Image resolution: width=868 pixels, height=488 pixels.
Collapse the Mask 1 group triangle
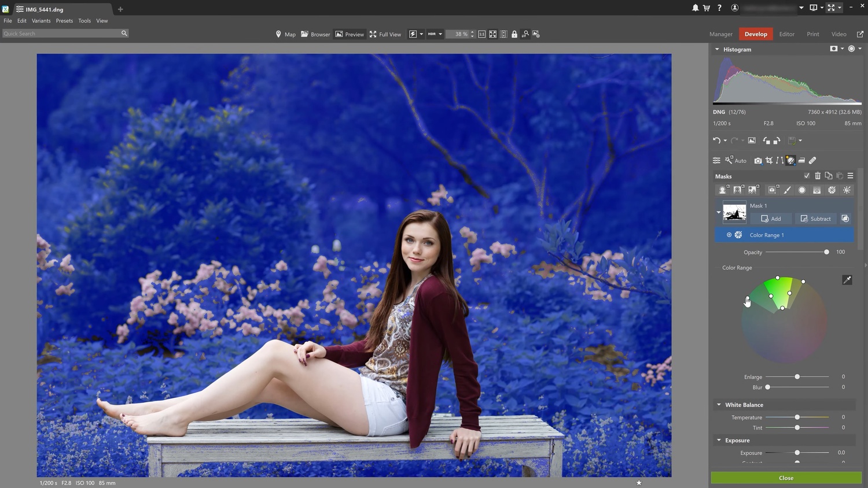click(719, 212)
